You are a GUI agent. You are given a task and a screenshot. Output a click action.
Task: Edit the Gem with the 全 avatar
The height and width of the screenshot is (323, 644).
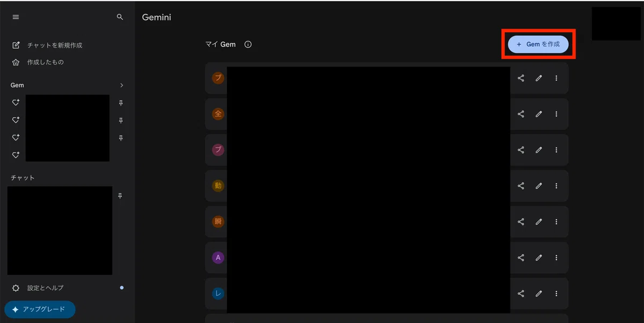point(539,114)
